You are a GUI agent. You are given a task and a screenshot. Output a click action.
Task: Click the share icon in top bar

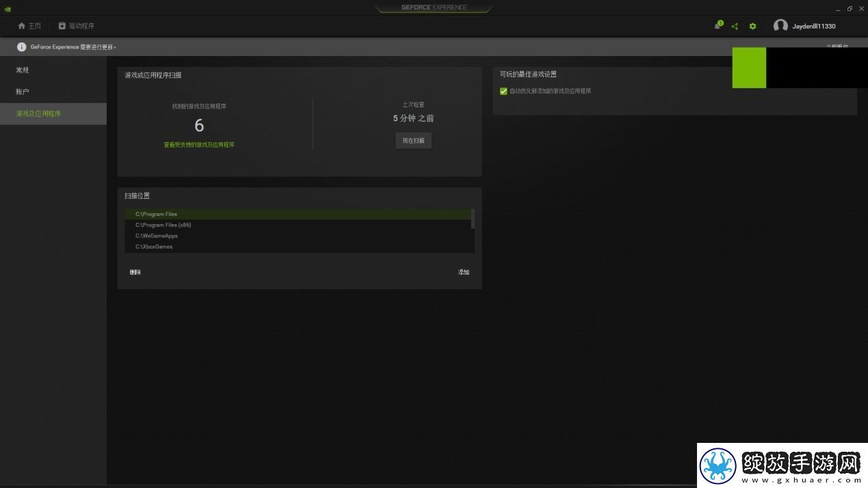(735, 26)
